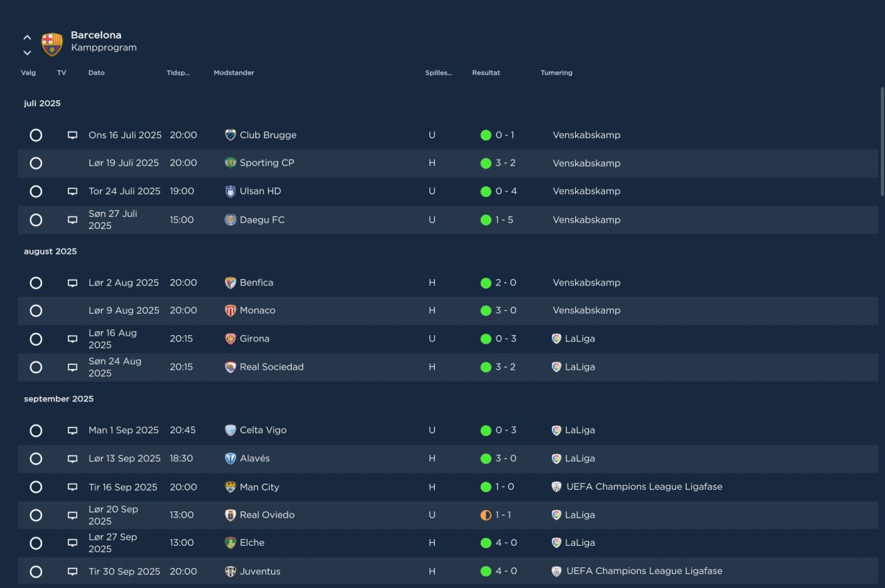885x588 pixels.
Task: Click the Barcelona club crest icon
Action: pyautogui.click(x=52, y=44)
